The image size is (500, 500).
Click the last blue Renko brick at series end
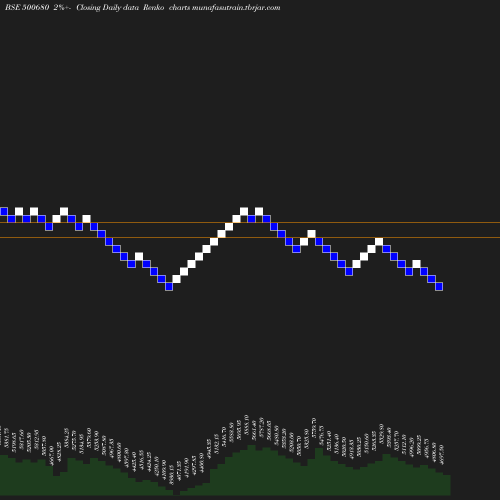point(439,286)
